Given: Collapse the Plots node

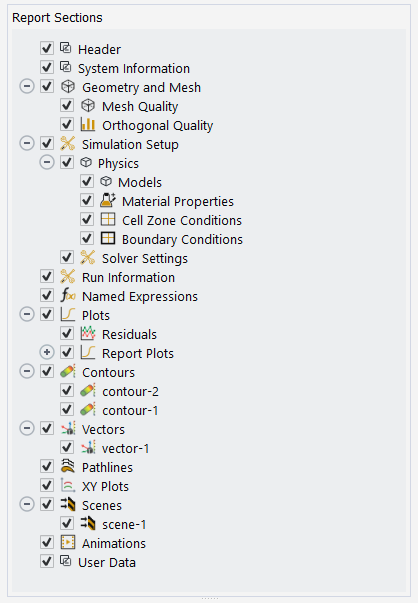Looking at the screenshot, I should tap(27, 315).
